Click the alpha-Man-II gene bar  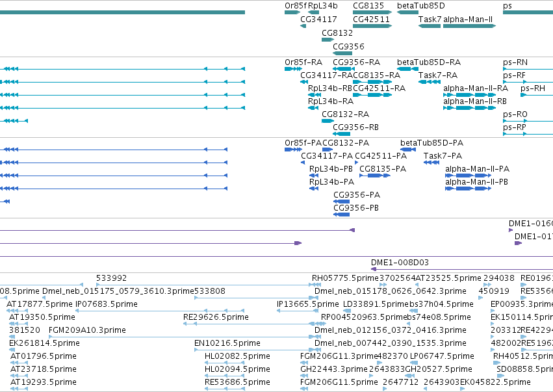click(469, 26)
